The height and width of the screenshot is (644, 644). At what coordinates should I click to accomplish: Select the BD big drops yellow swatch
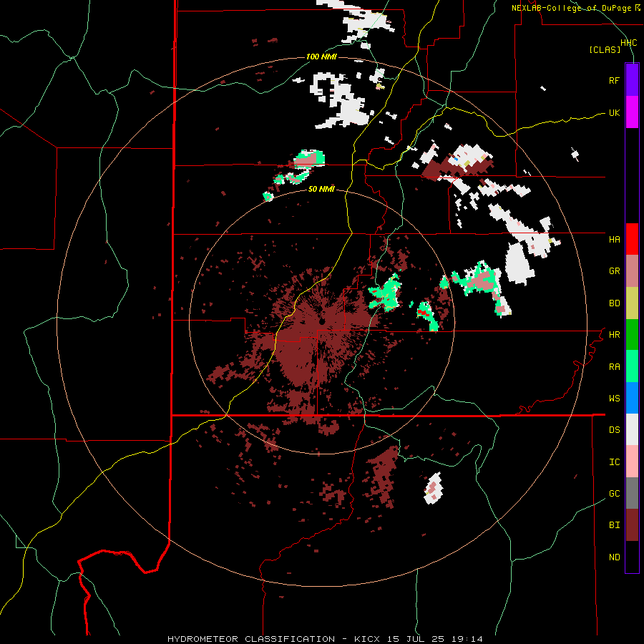click(x=632, y=303)
